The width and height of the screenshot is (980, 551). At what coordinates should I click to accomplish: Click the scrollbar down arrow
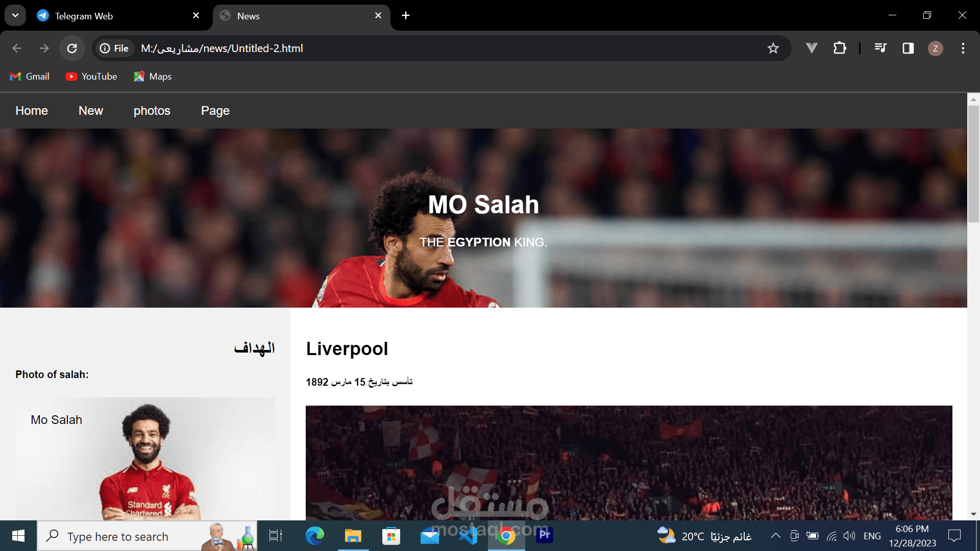pyautogui.click(x=973, y=514)
